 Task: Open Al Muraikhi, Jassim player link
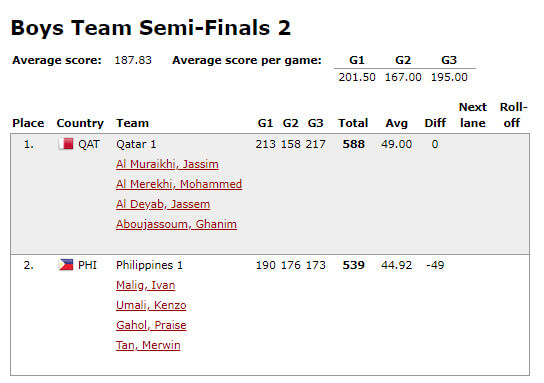click(167, 164)
